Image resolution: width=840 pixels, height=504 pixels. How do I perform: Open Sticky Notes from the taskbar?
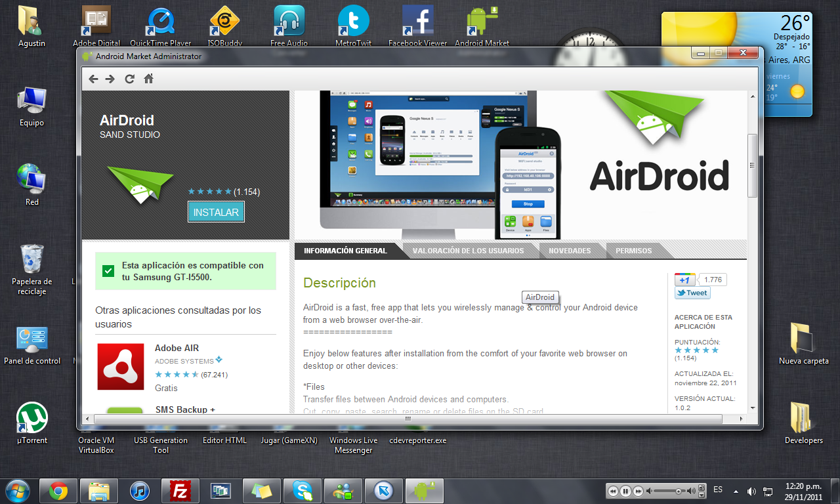tap(262, 490)
